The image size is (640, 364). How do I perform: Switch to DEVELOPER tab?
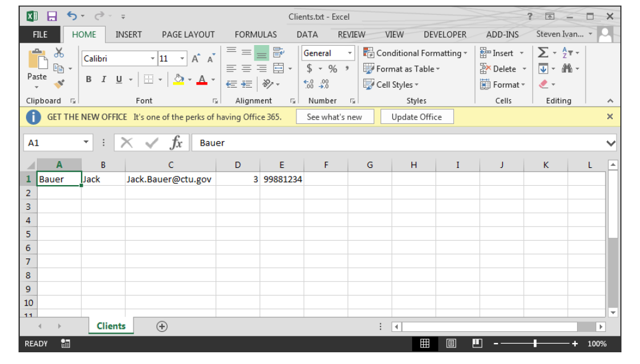[x=445, y=35]
